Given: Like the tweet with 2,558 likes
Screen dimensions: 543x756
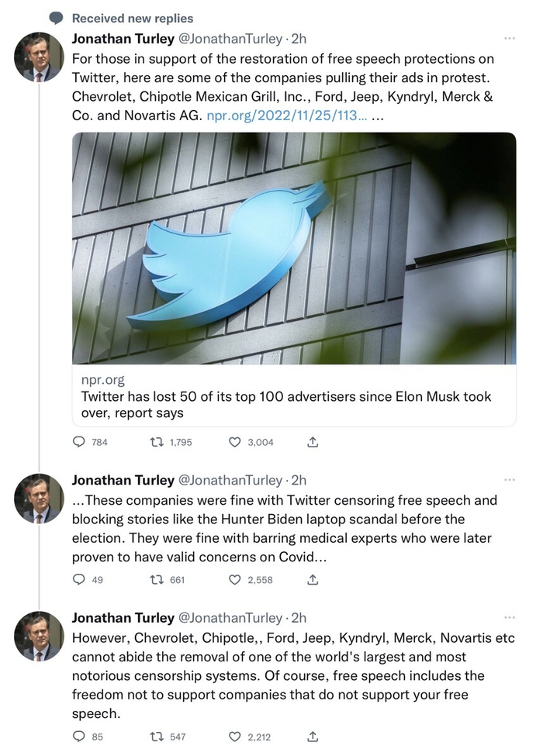Looking at the screenshot, I should [236, 579].
